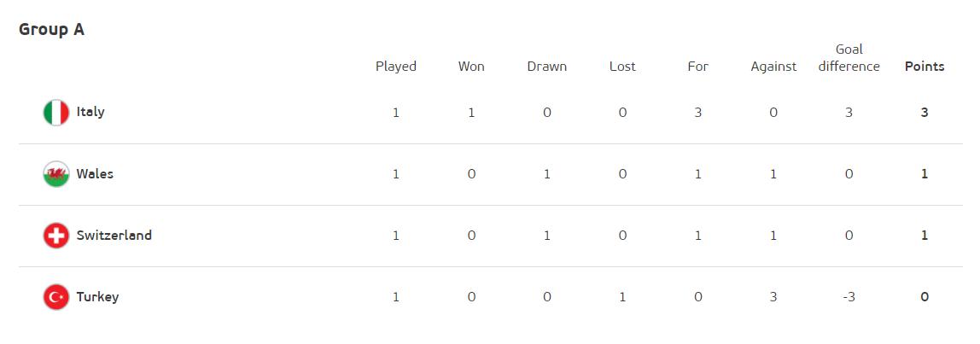The image size is (980, 344).
Task: Click the Switzerland flag icon
Action: pyautogui.click(x=56, y=236)
